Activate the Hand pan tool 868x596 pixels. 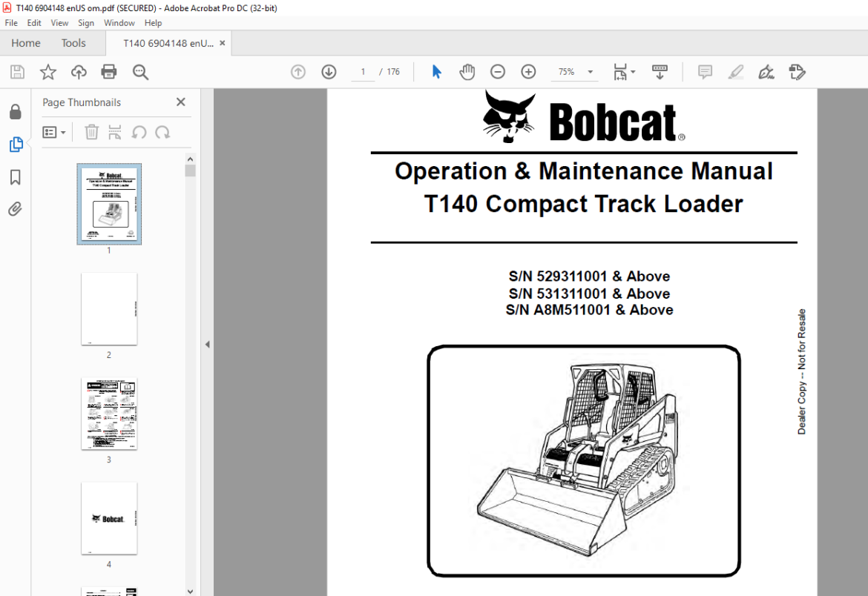(x=467, y=72)
